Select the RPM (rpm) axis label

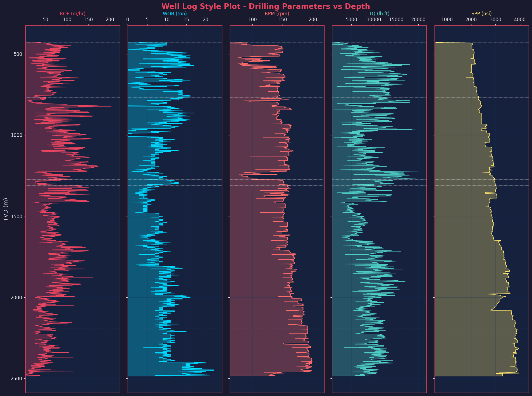coord(277,13)
